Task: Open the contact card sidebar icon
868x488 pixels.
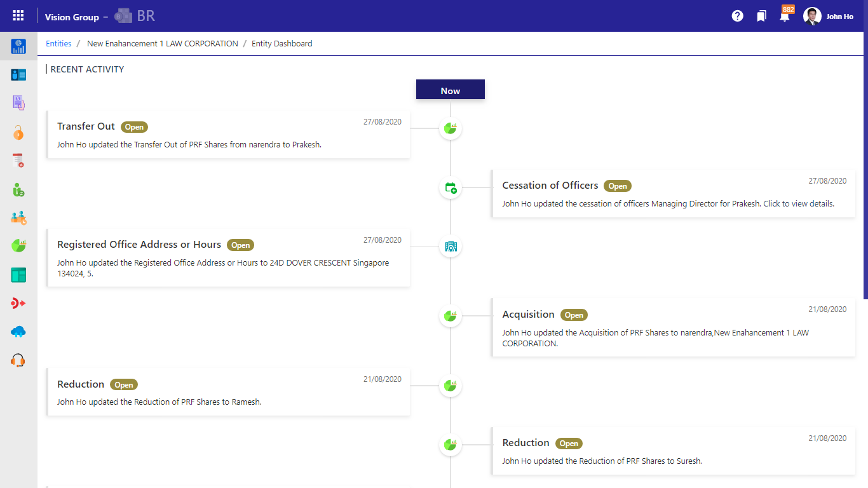Action: (18, 75)
